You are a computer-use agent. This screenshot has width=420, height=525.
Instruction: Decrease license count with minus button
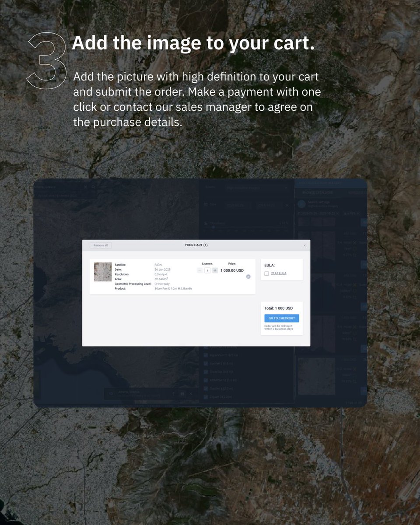200,270
